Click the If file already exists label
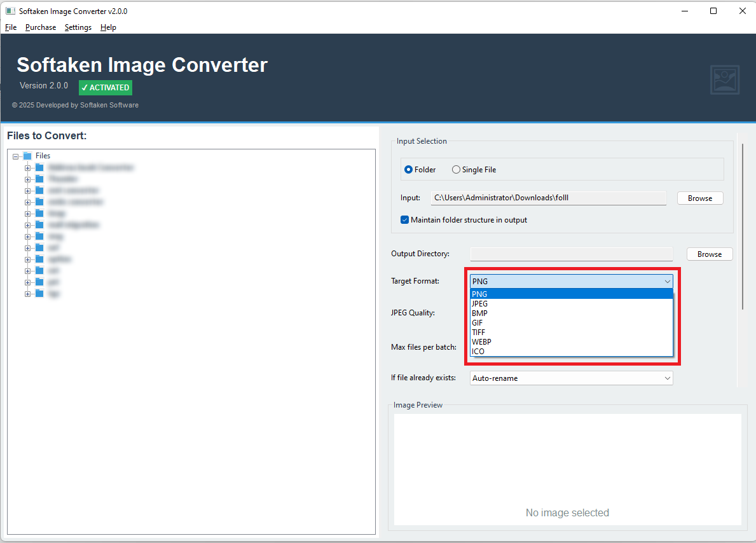This screenshot has width=756, height=543. tap(423, 378)
